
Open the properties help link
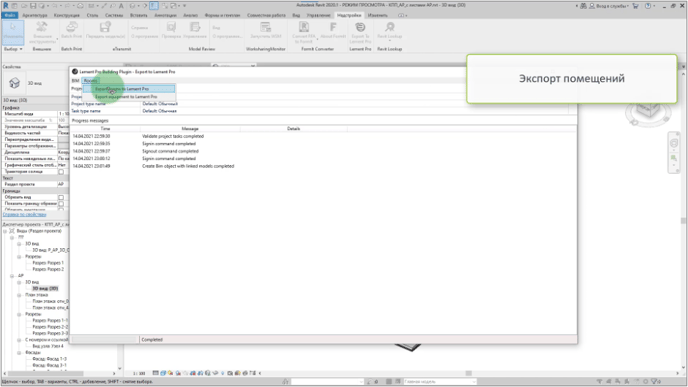pyautogui.click(x=25, y=215)
